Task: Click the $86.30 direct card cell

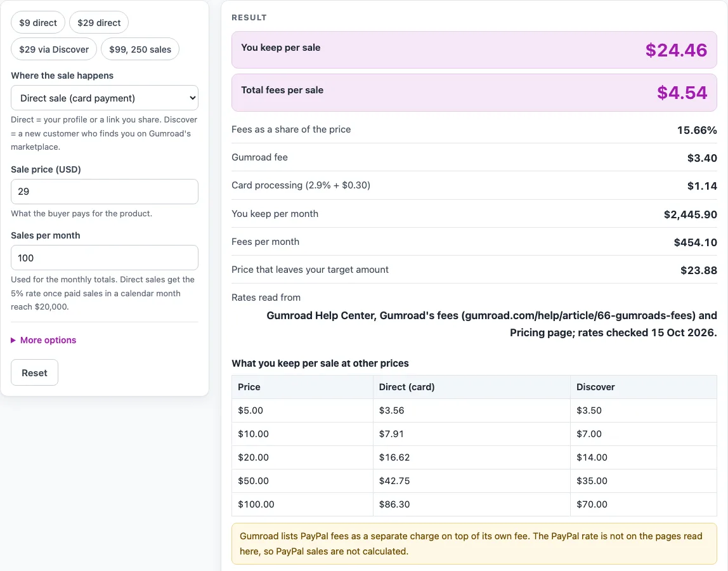Action: (x=472, y=504)
